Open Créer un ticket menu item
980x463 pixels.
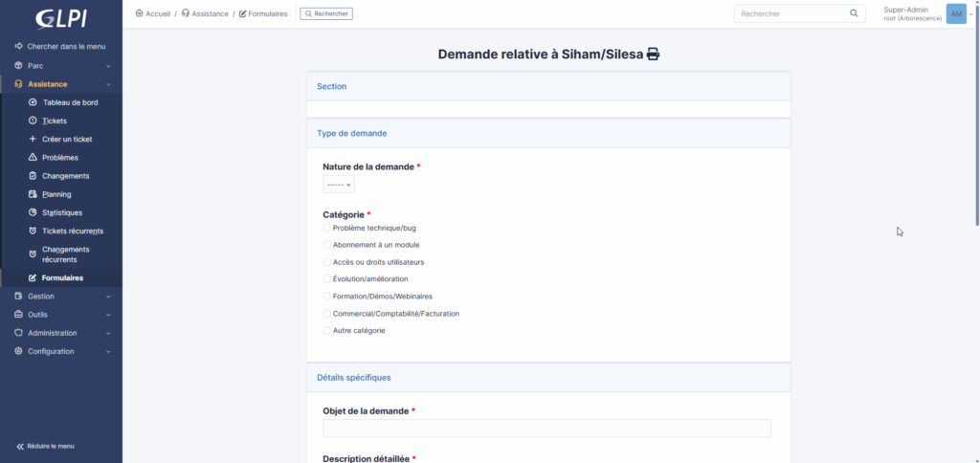click(x=67, y=139)
